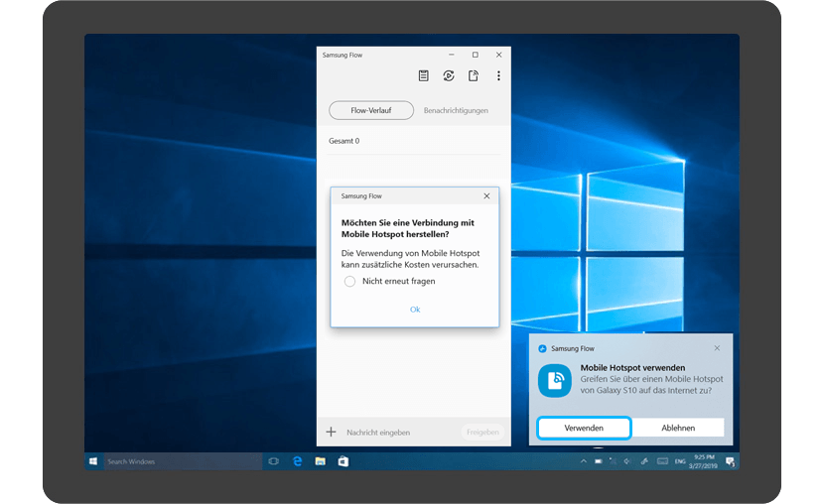Click the Samsung Flow logo in notification header
Screen dimensions: 824x504
click(x=542, y=348)
